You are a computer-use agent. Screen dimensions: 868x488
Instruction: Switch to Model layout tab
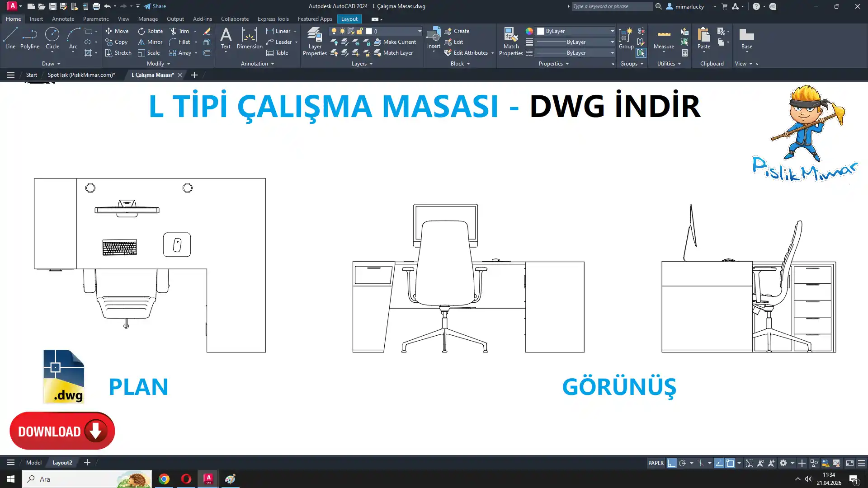pos(33,463)
